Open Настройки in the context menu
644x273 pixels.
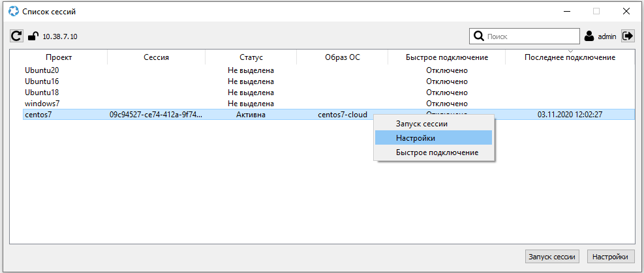(x=416, y=137)
